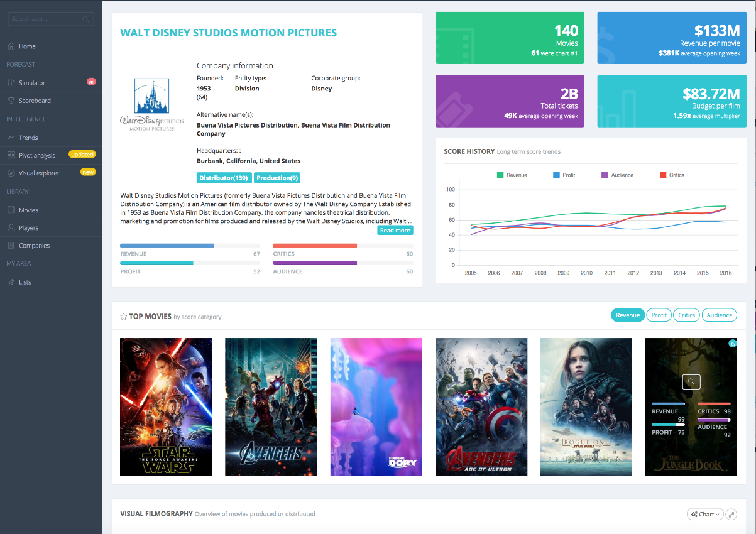The image size is (756, 534).
Task: Click the Visual explorer compass icon
Action: (11, 173)
